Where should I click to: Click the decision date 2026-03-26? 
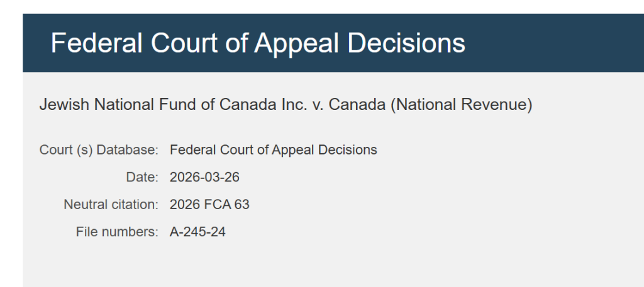(204, 178)
